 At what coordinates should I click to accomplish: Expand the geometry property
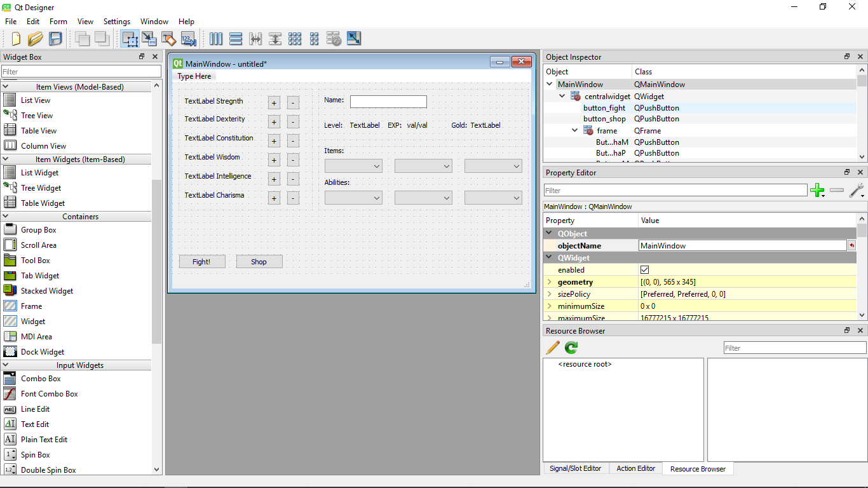point(550,282)
